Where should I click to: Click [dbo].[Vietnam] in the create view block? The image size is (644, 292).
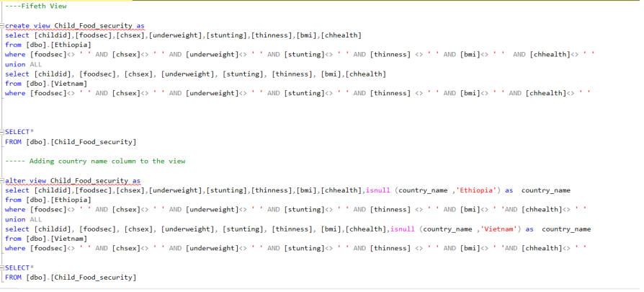[x=56, y=84]
